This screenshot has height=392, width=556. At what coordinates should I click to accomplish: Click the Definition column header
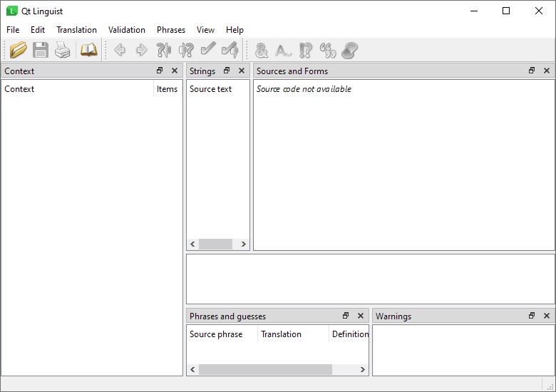(x=349, y=334)
